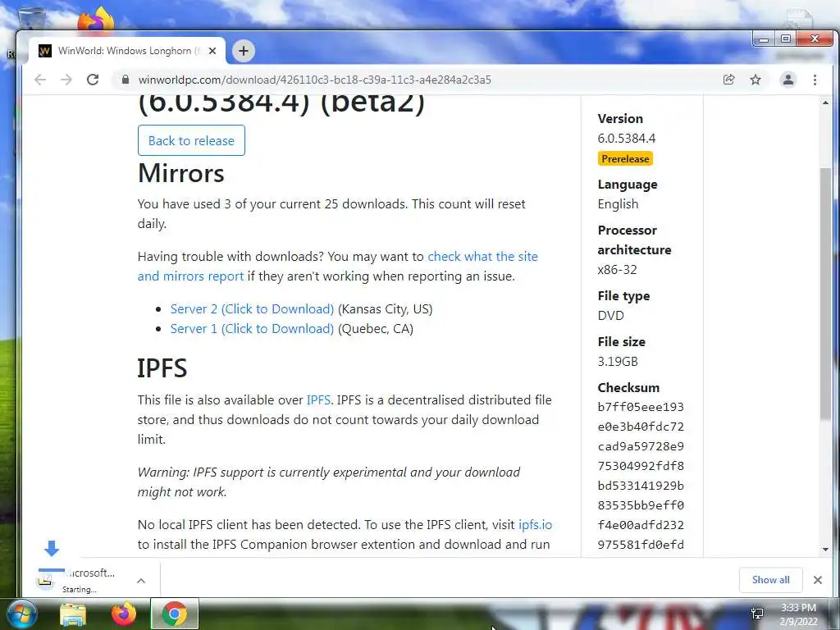Open the Chrome profile avatar
The image size is (840, 630).
[788, 80]
